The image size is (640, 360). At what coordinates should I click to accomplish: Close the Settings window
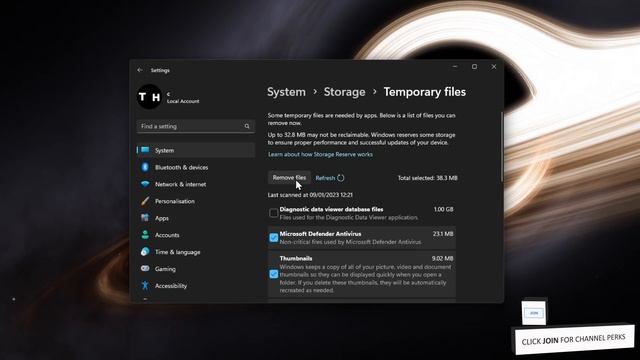(494, 67)
